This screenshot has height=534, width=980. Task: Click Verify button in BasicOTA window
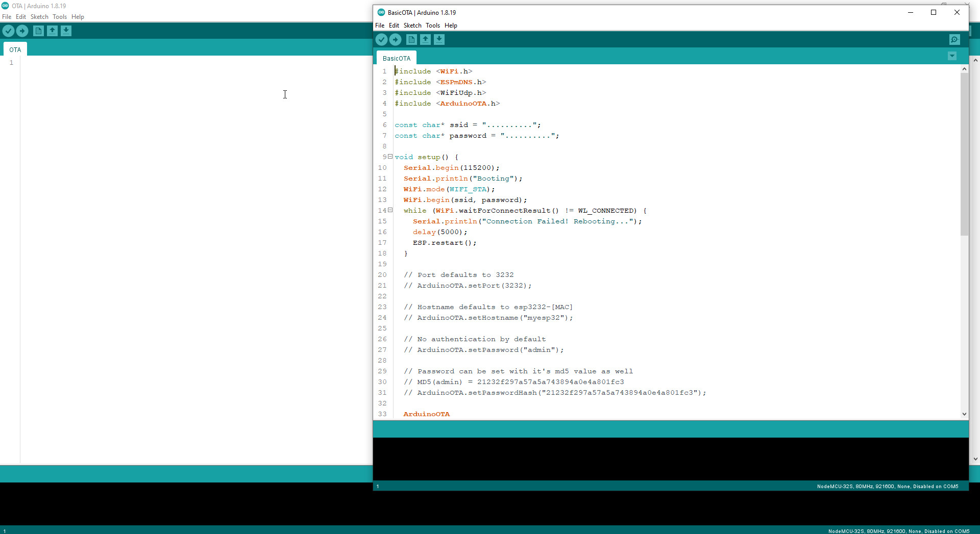tap(381, 40)
